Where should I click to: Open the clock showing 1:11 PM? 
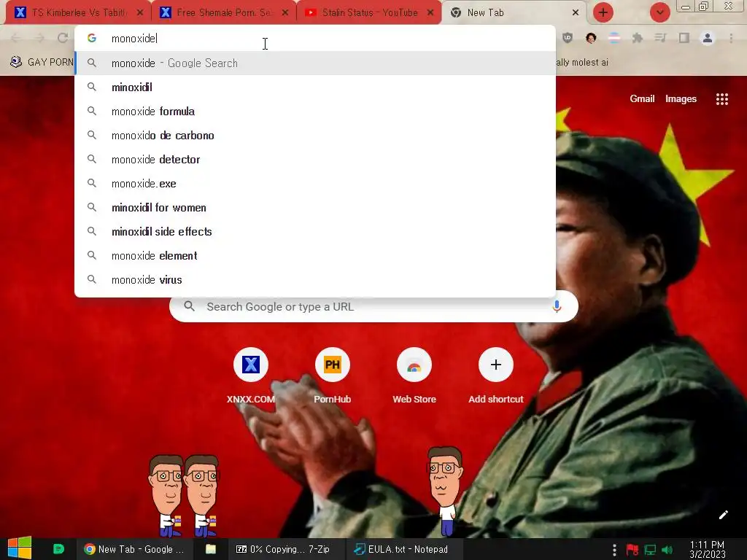(707, 549)
